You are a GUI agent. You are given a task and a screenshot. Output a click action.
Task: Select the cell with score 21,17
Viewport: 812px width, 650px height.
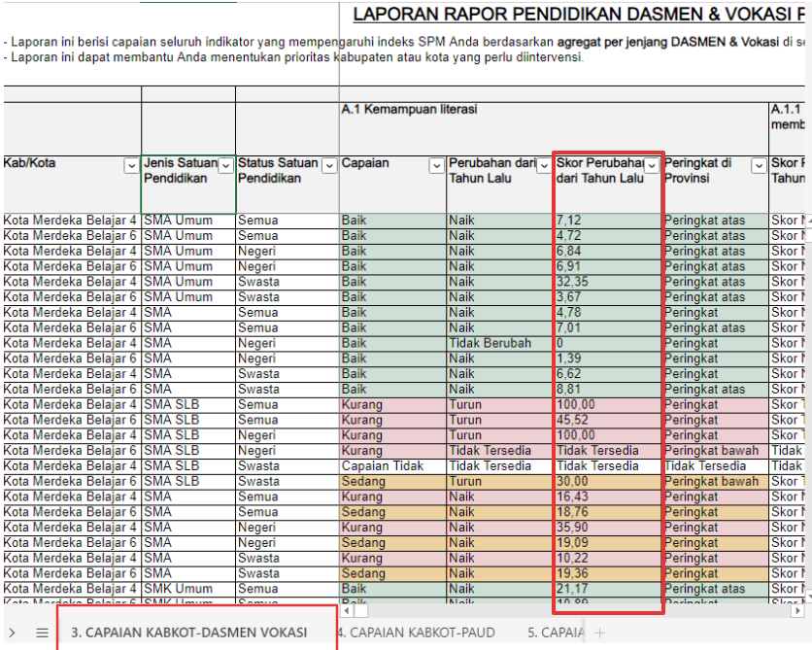(x=608, y=589)
